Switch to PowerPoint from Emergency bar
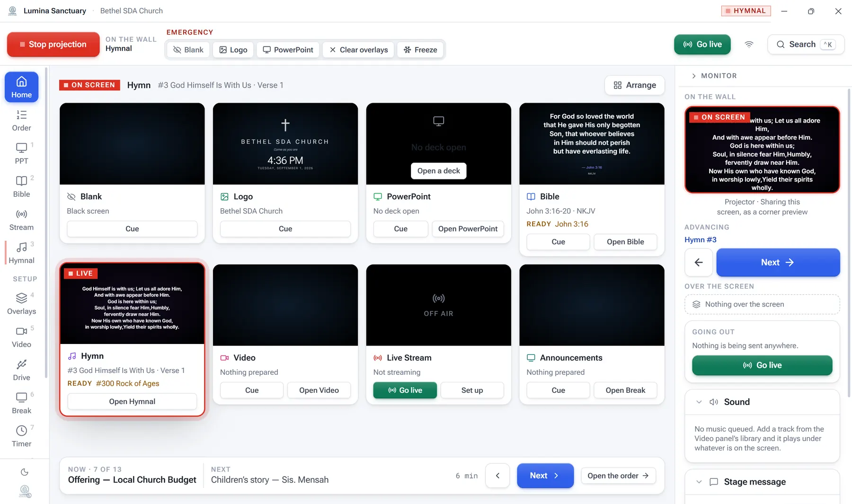852x504 pixels. (288, 50)
